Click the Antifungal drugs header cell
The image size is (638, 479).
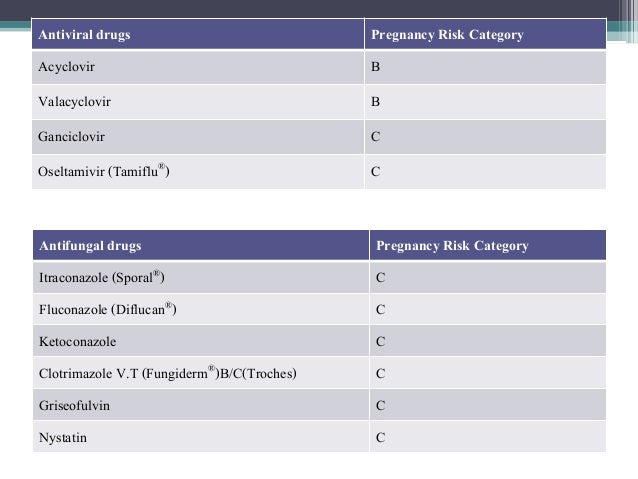201,245
